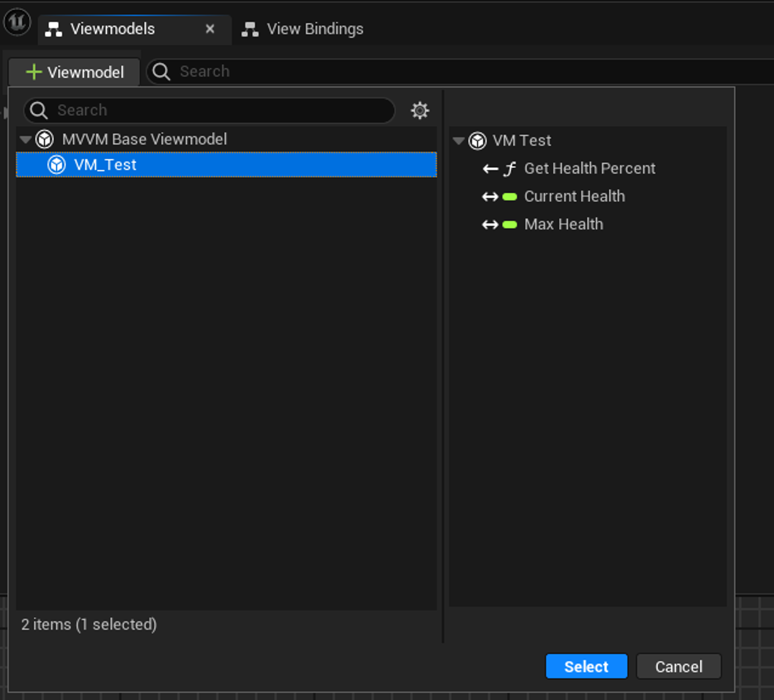
Task: Click the VM_Test class icon in list
Action: click(x=57, y=165)
